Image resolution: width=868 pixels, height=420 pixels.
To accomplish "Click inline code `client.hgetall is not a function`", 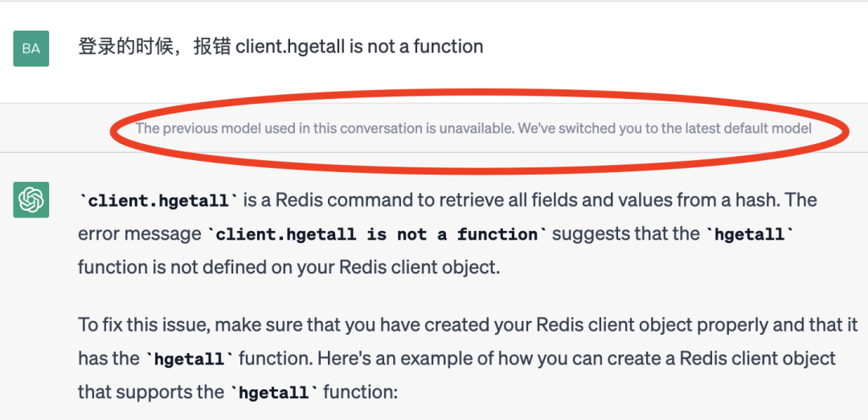I will tap(376, 234).
